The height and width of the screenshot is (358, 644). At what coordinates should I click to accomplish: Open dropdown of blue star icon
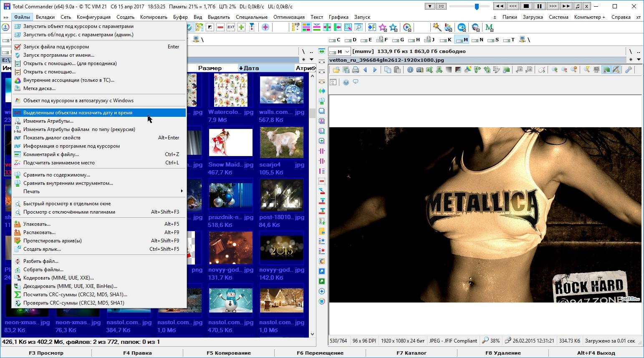point(396,30)
